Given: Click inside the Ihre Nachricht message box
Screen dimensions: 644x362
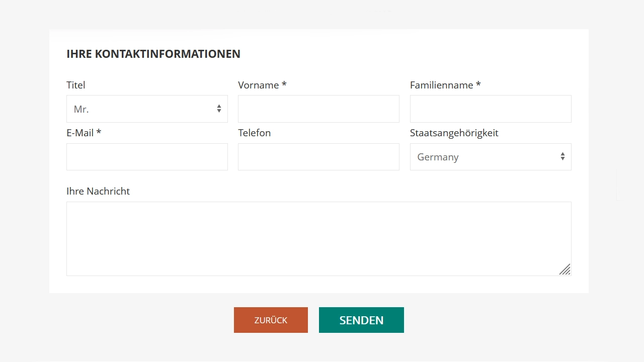Looking at the screenshot, I should point(318,239).
